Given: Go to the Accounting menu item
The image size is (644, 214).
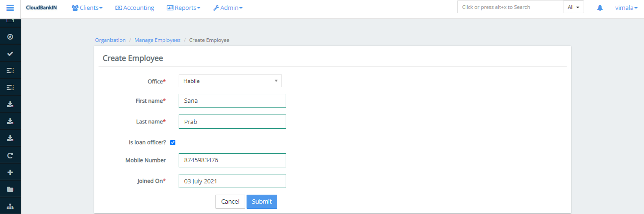Looking at the screenshot, I should pyautogui.click(x=135, y=8).
